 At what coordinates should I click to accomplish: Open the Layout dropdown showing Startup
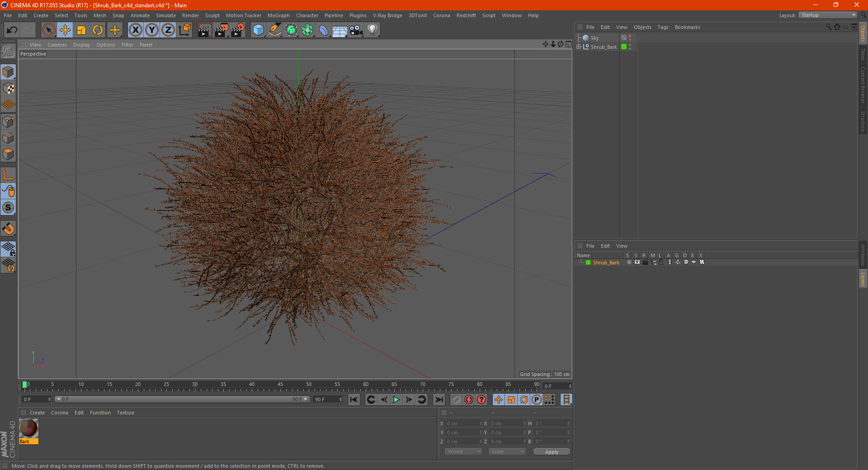click(x=828, y=15)
